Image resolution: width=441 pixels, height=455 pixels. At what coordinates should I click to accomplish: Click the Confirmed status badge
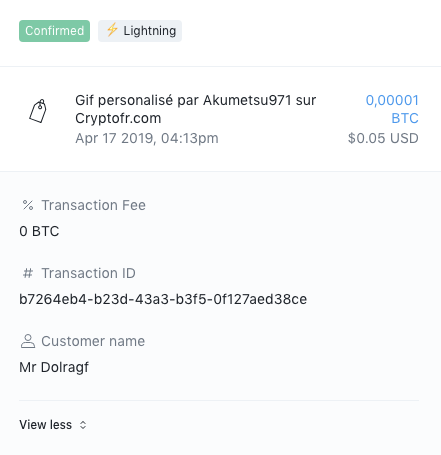tap(54, 31)
